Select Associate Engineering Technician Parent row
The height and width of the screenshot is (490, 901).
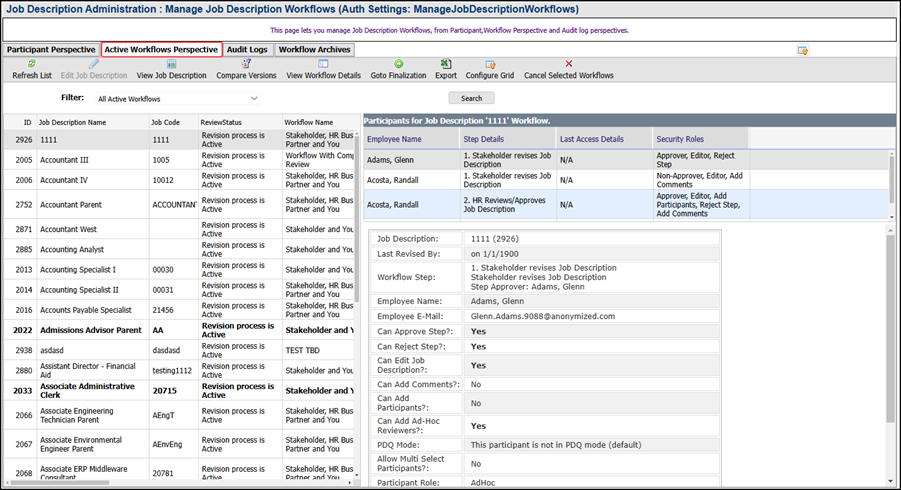[179, 415]
